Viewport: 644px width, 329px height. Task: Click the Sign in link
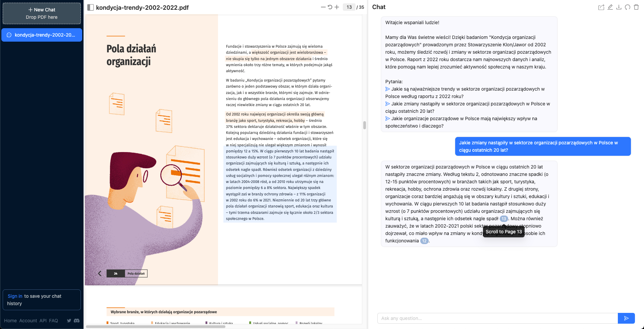click(15, 296)
